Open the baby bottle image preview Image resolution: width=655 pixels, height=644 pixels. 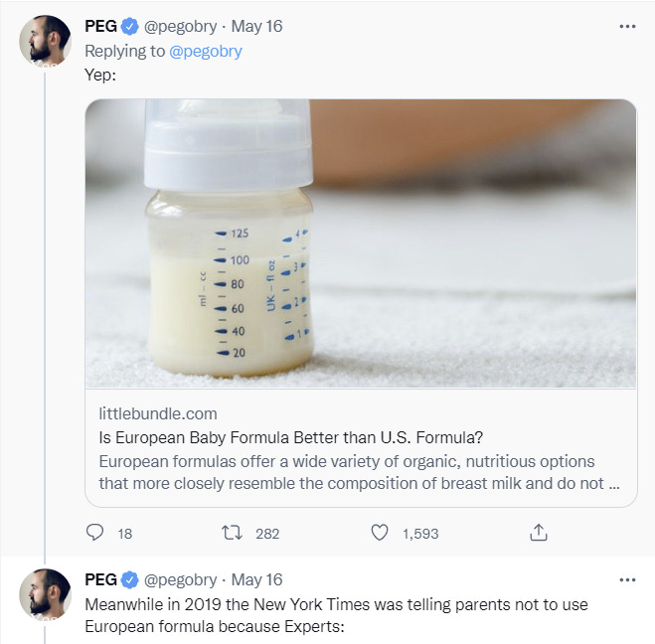tap(361, 243)
